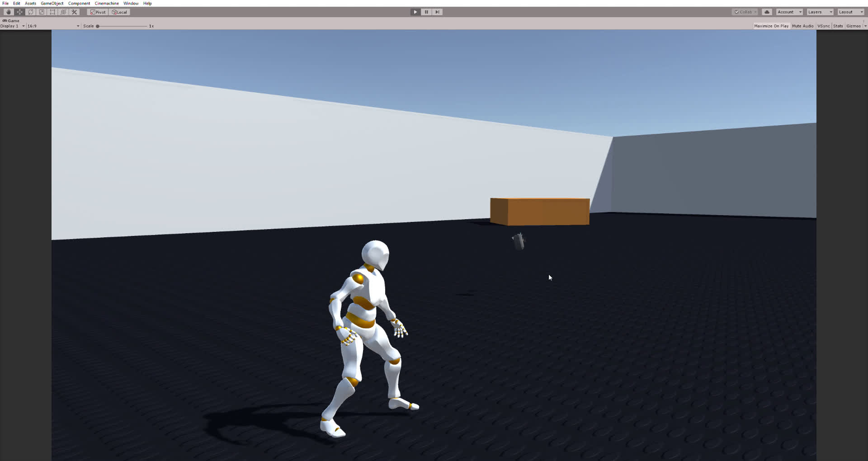Screen dimensions: 868x461
Task: Select the Hand tool
Action: tap(9, 12)
